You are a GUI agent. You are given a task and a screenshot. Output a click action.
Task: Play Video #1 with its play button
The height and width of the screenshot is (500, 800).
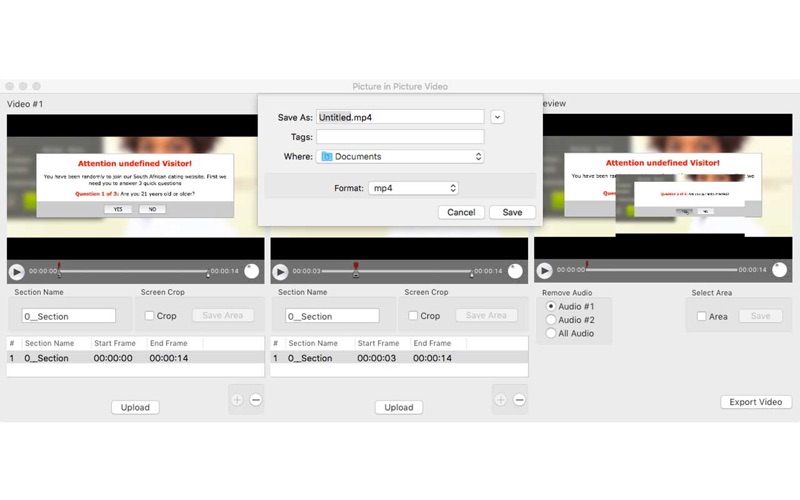click(x=17, y=271)
